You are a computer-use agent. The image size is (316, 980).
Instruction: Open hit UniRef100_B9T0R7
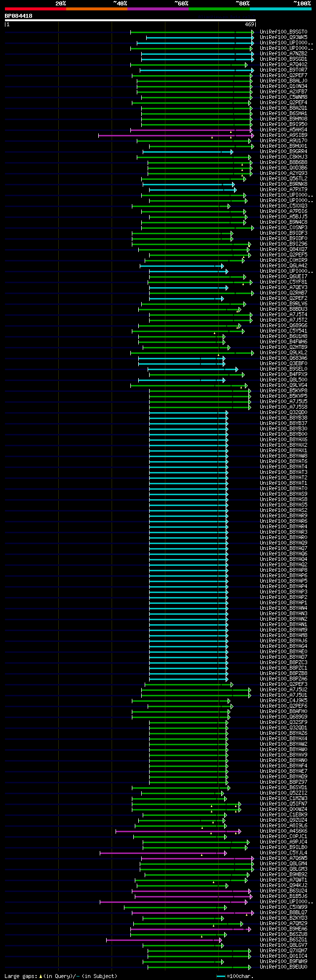283,70
